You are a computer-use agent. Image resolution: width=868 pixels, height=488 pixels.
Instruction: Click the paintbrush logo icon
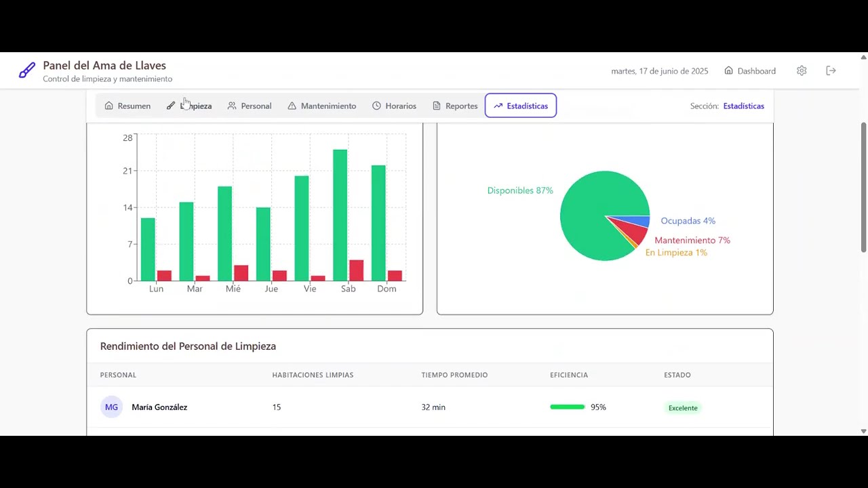(x=26, y=70)
